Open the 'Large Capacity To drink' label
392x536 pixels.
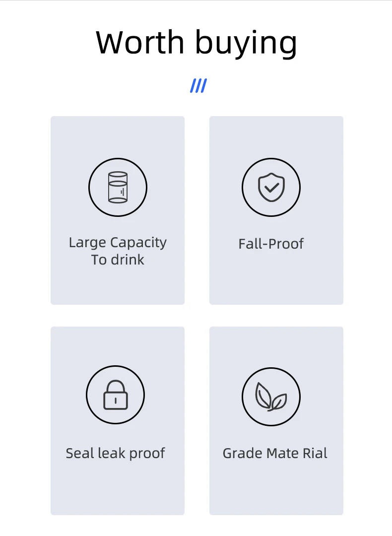coord(118,251)
